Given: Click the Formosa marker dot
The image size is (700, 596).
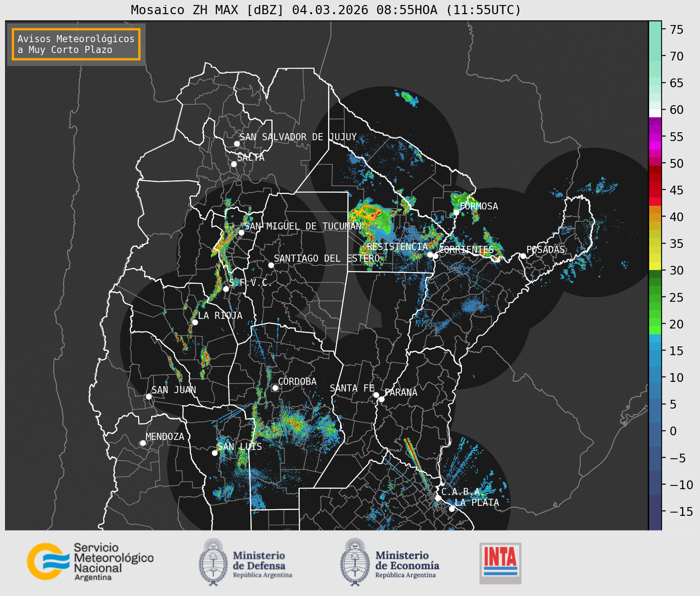Looking at the screenshot, I should pos(456,212).
